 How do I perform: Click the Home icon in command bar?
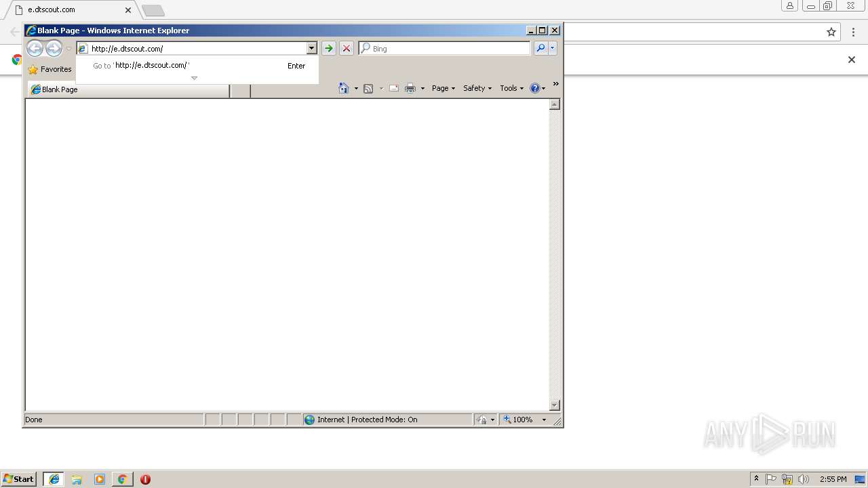click(x=344, y=88)
